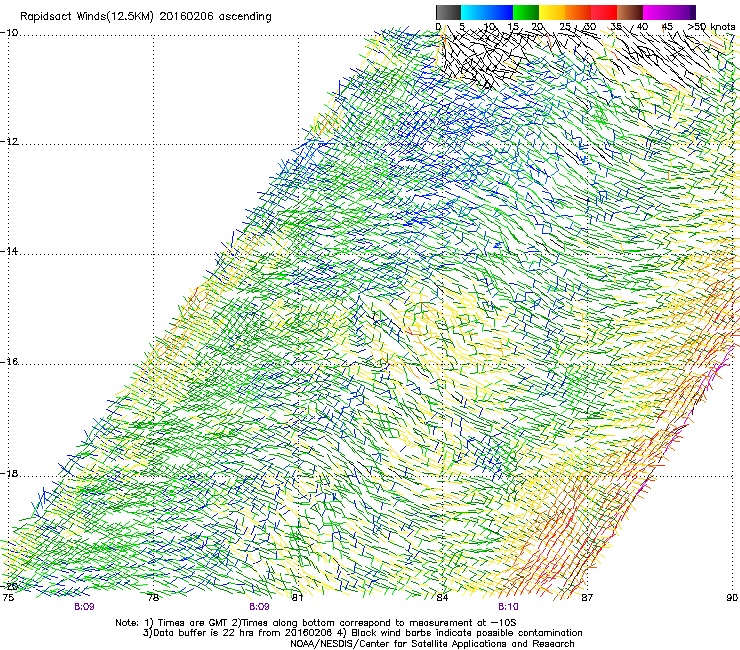The height and width of the screenshot is (650, 740).
Task: Click the '81' longitude axis label
Action: (x=297, y=598)
